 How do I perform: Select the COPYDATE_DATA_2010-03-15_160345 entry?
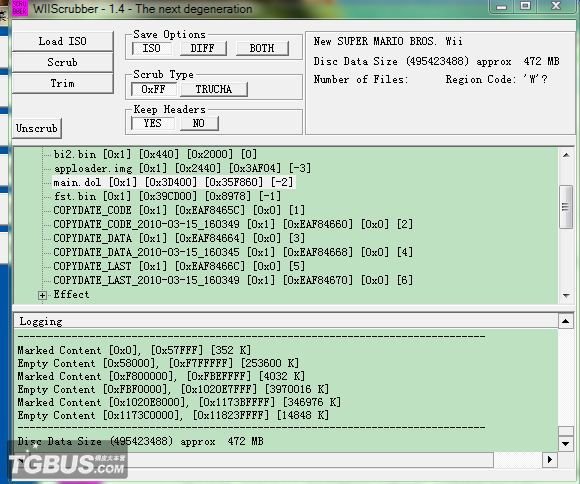[x=233, y=252]
